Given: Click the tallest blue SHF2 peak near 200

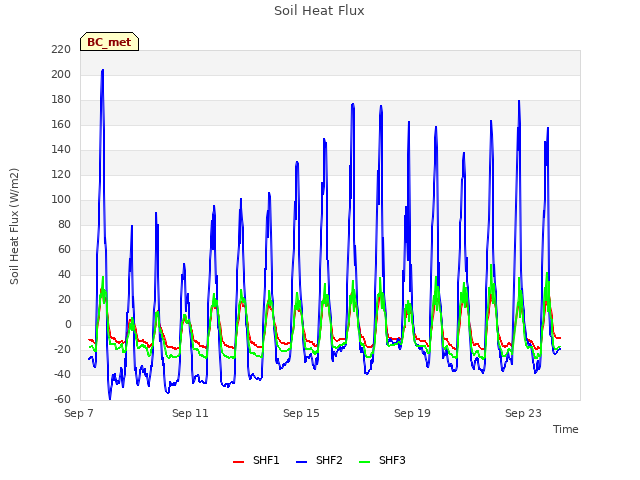Looking at the screenshot, I should tap(102, 71).
